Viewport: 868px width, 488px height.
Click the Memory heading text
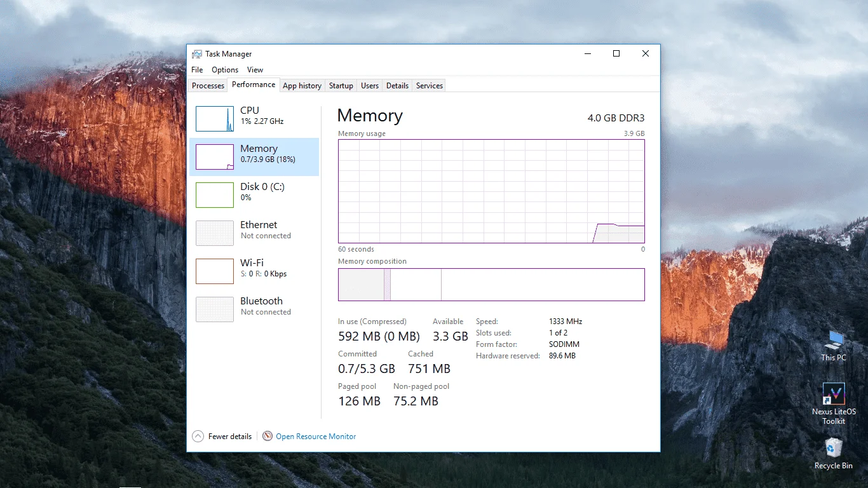(370, 116)
